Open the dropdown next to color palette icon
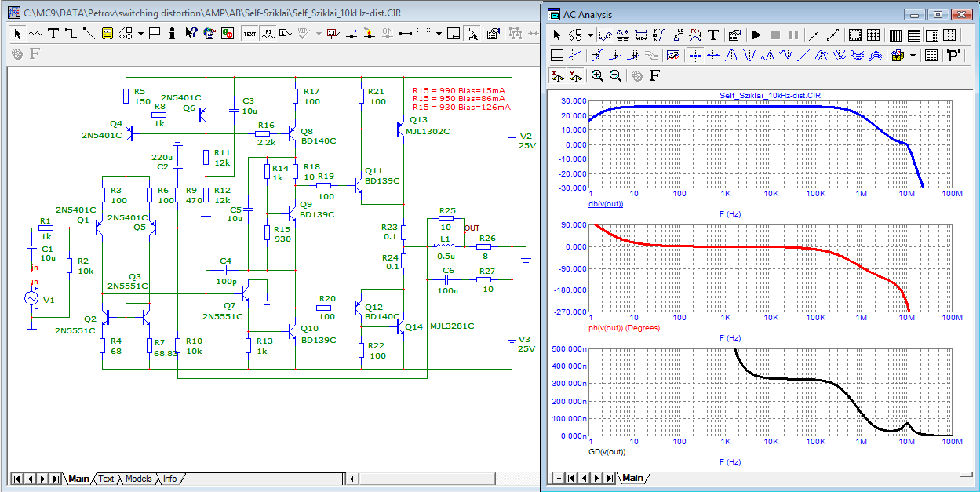This screenshot has width=980, height=492. coord(913,56)
